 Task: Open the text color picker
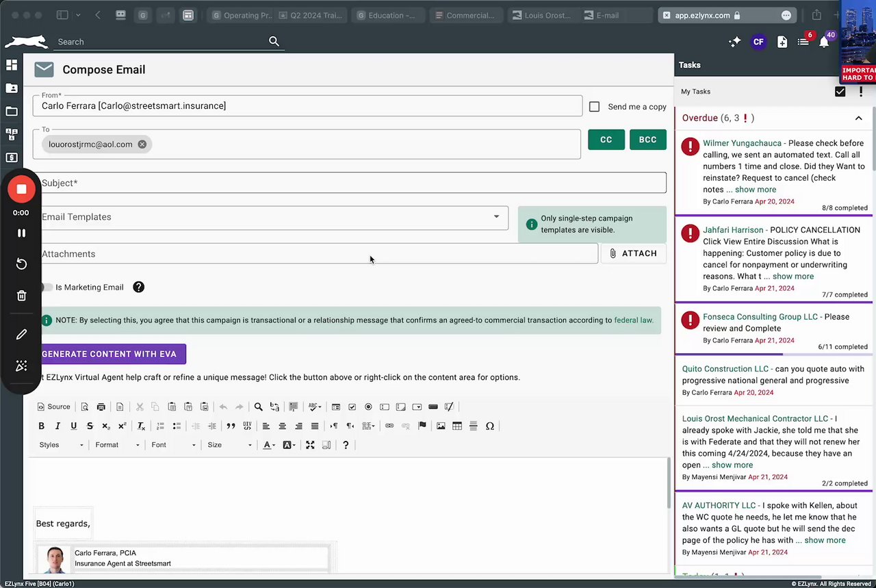269,445
